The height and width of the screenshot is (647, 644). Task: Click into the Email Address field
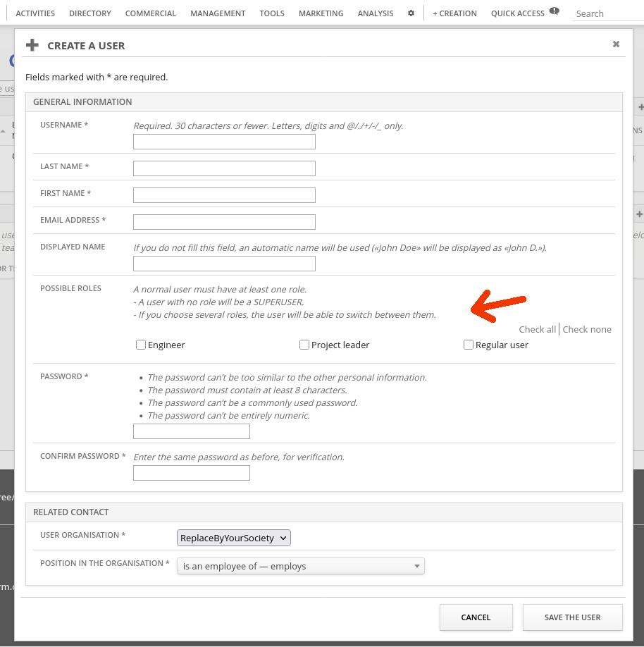(x=224, y=222)
